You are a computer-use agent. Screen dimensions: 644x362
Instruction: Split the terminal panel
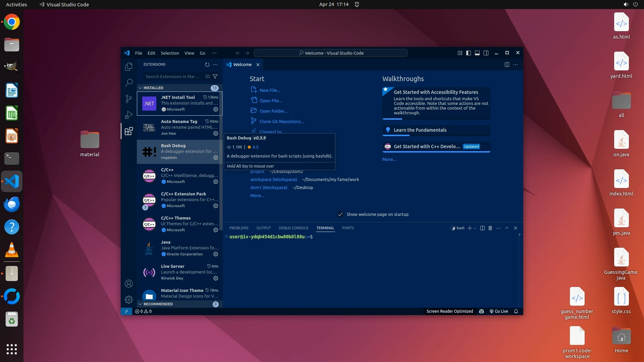pyautogui.click(x=482, y=228)
